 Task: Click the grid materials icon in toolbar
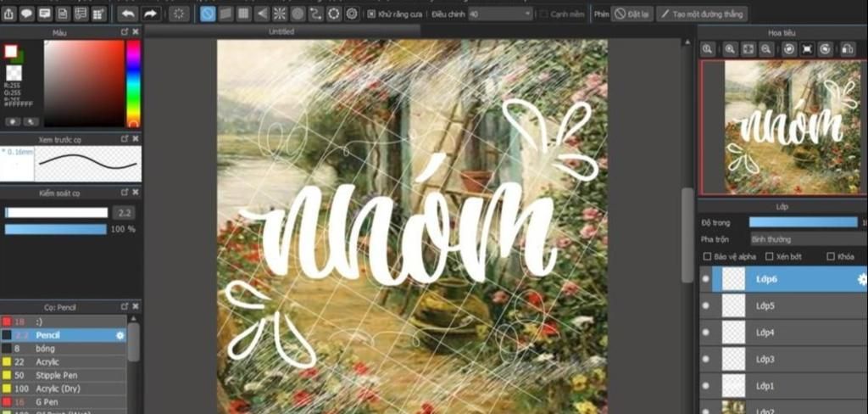coord(98,14)
